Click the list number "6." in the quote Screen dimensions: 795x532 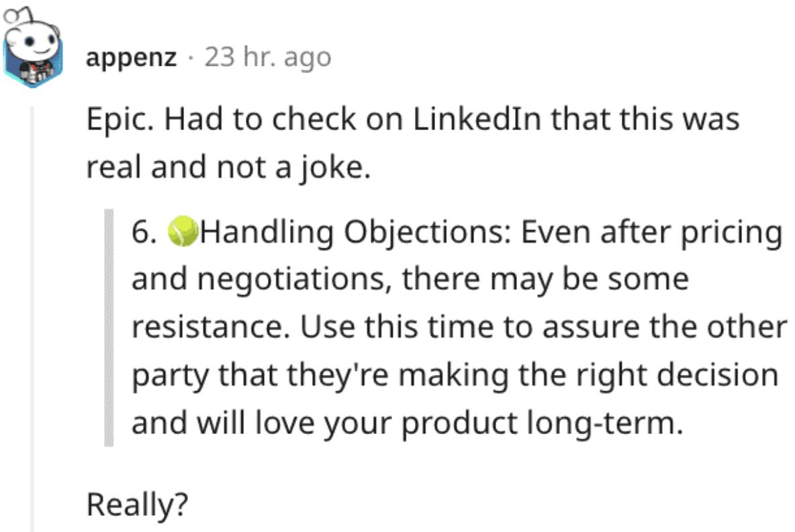144,233
